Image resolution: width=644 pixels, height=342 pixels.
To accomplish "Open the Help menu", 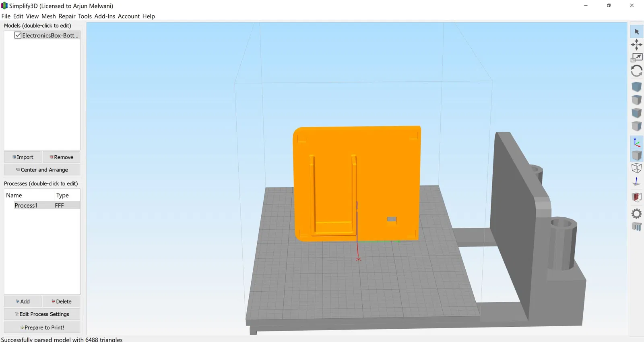I will pos(149,16).
